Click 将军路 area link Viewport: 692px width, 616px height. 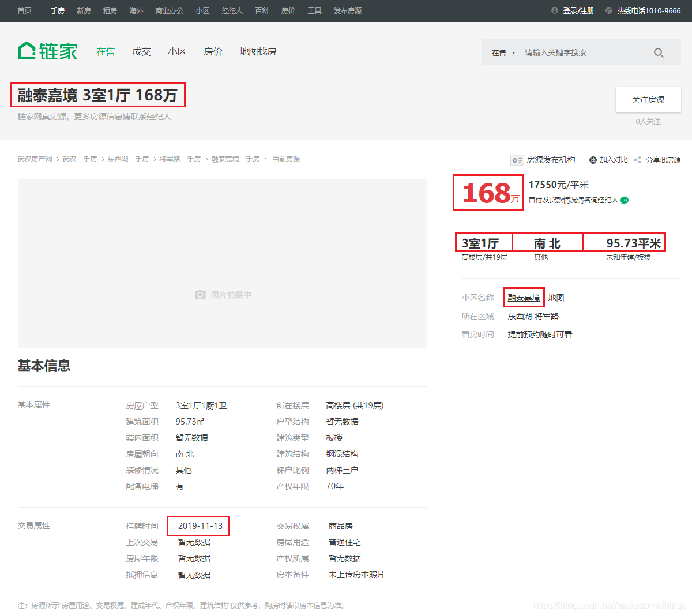546,316
